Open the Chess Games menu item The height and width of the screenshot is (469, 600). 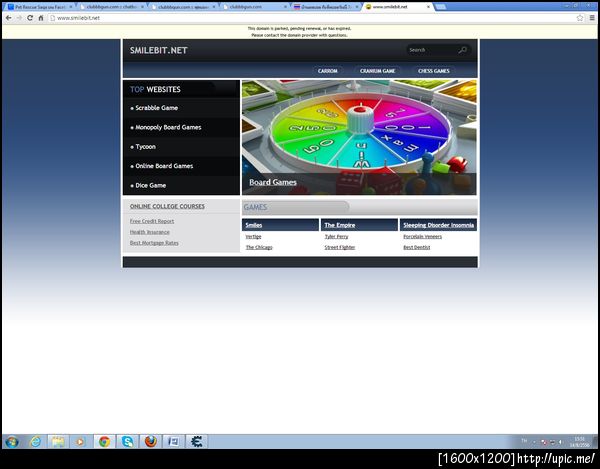click(x=434, y=71)
